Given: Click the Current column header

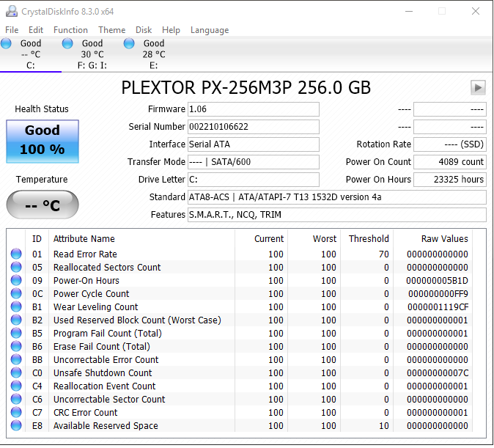Looking at the screenshot, I should (x=261, y=238).
